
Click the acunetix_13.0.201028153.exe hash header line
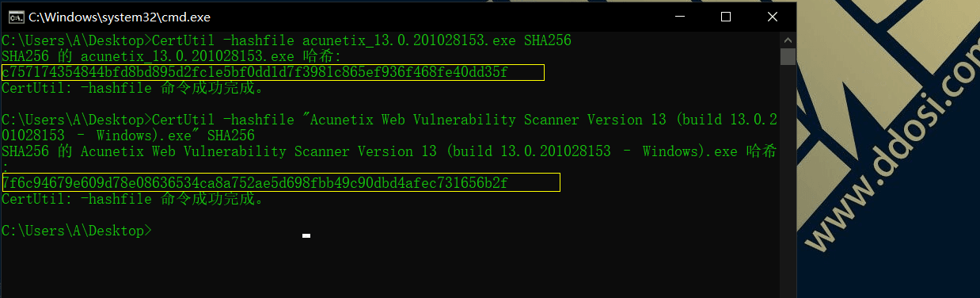point(171,56)
